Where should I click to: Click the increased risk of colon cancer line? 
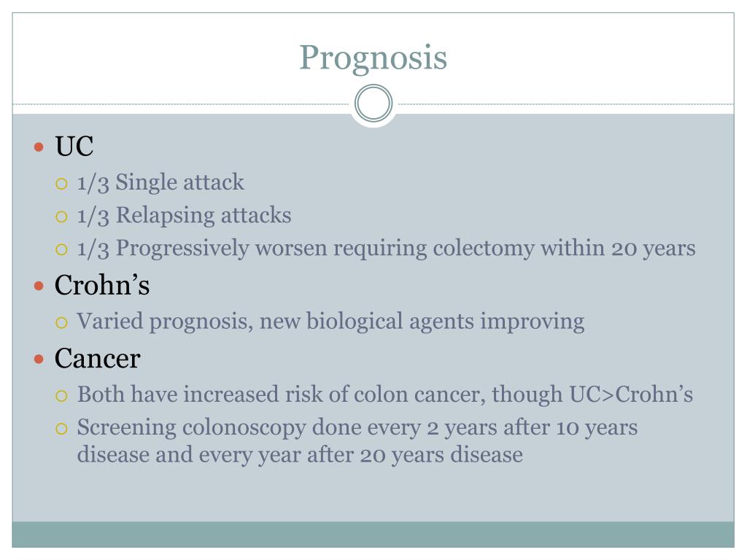coord(384,394)
